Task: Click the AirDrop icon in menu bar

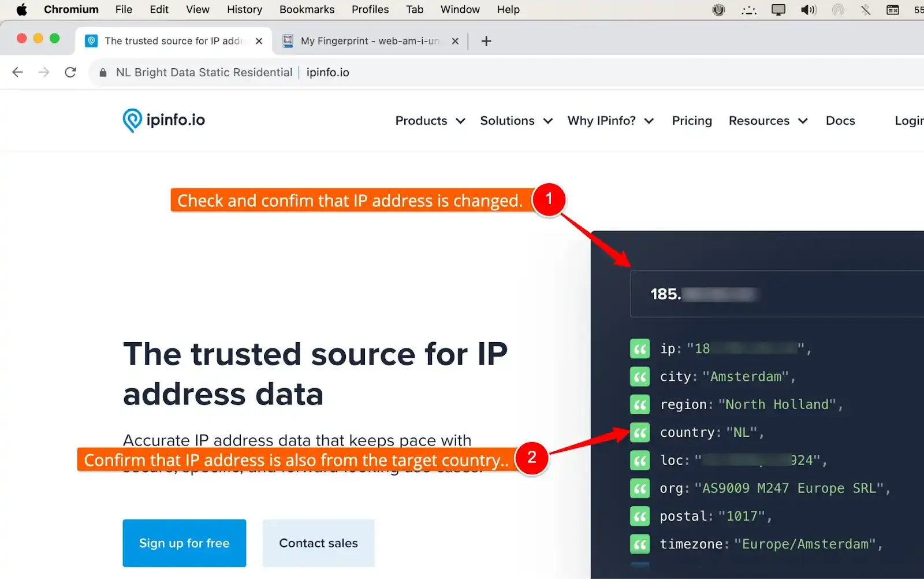Action: [838, 9]
